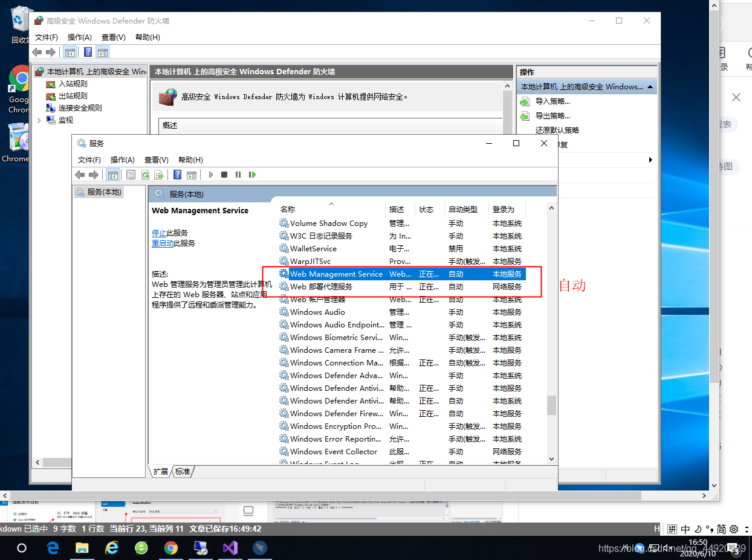Image resolution: width=752 pixels, height=560 pixels.
Task: Open 查看(V) menu in Services window
Action: [x=157, y=159]
